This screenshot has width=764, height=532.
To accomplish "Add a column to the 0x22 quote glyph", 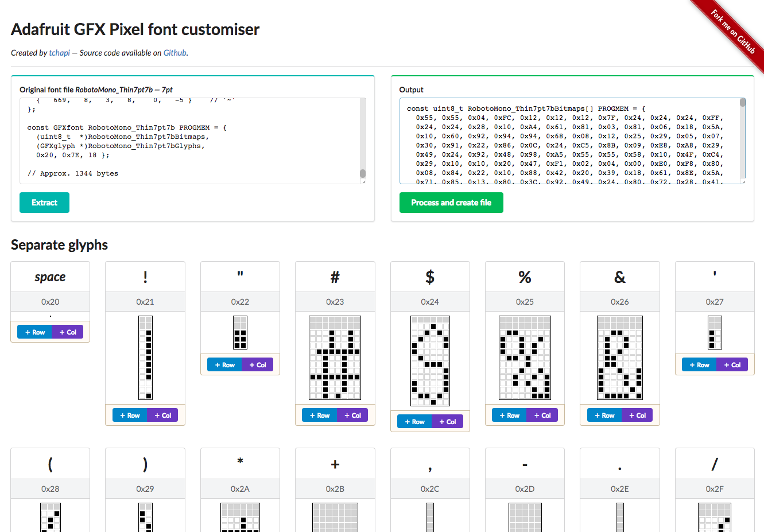I will coord(258,365).
